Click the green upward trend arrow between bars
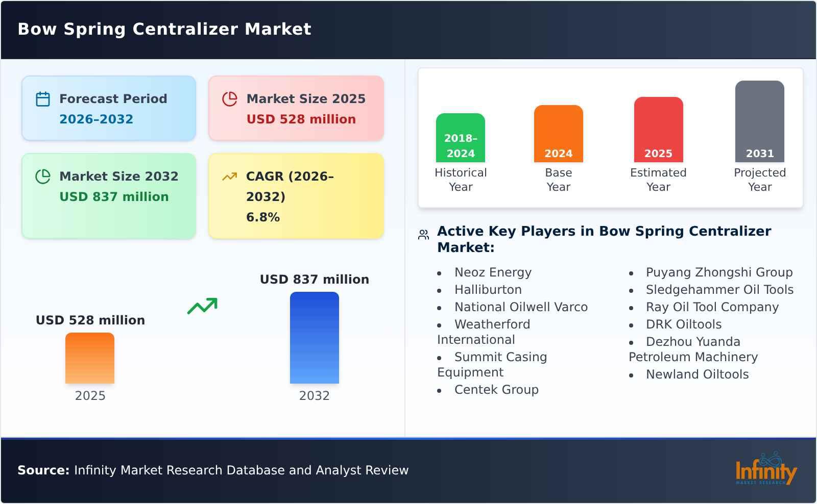The width and height of the screenshot is (817, 504). point(202,306)
